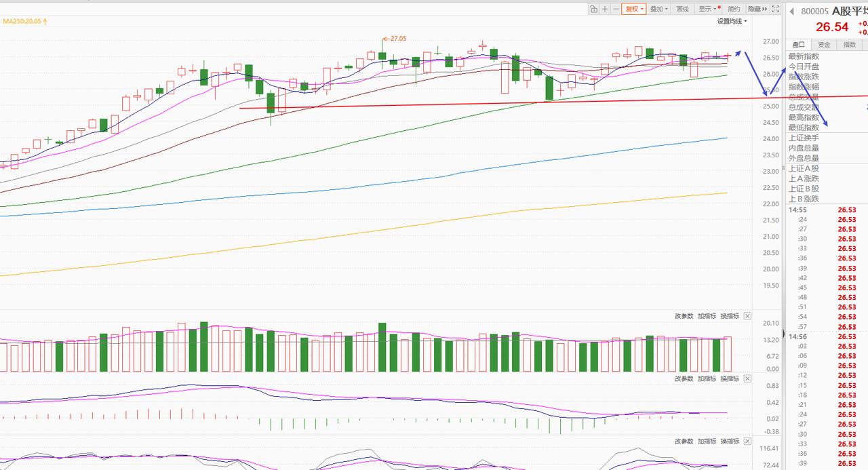Select the 上证换手 row
Screen dimensions: 868x470
click(x=827, y=138)
